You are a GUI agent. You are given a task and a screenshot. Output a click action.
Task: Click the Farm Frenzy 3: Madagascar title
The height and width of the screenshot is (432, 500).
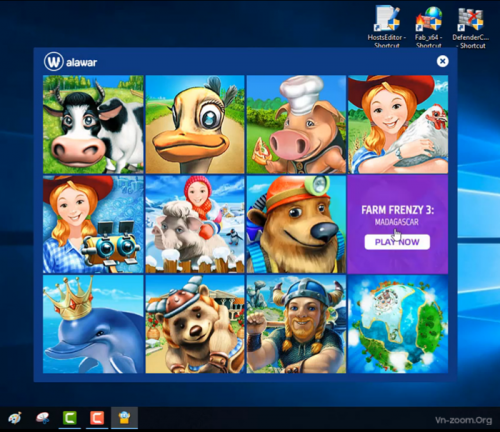397,215
